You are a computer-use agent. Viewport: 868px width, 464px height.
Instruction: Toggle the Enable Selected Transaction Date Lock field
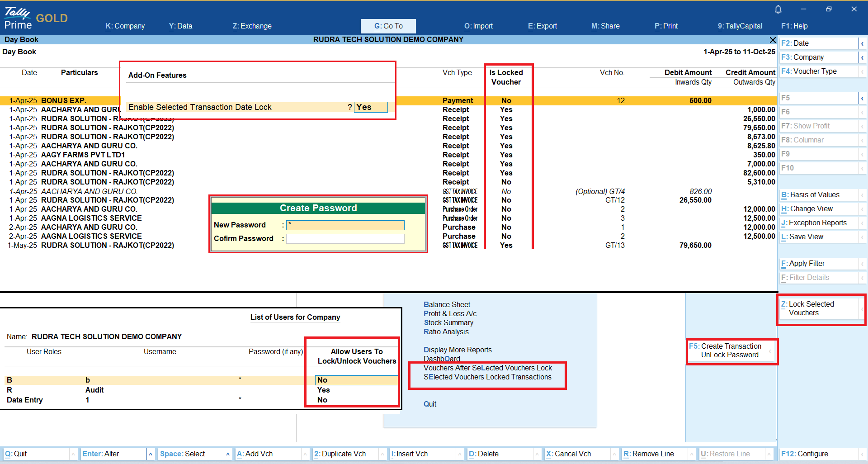[x=370, y=107]
